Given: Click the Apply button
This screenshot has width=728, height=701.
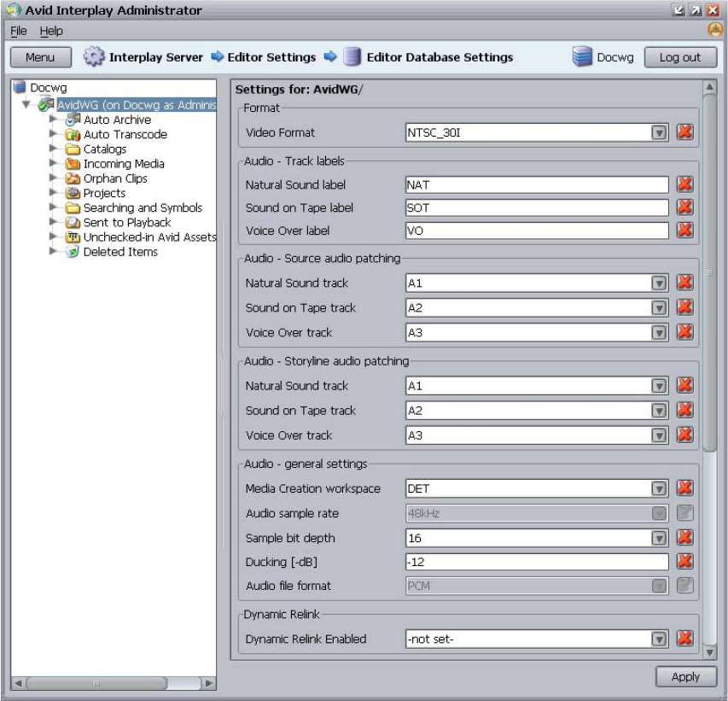Looking at the screenshot, I should (x=685, y=676).
